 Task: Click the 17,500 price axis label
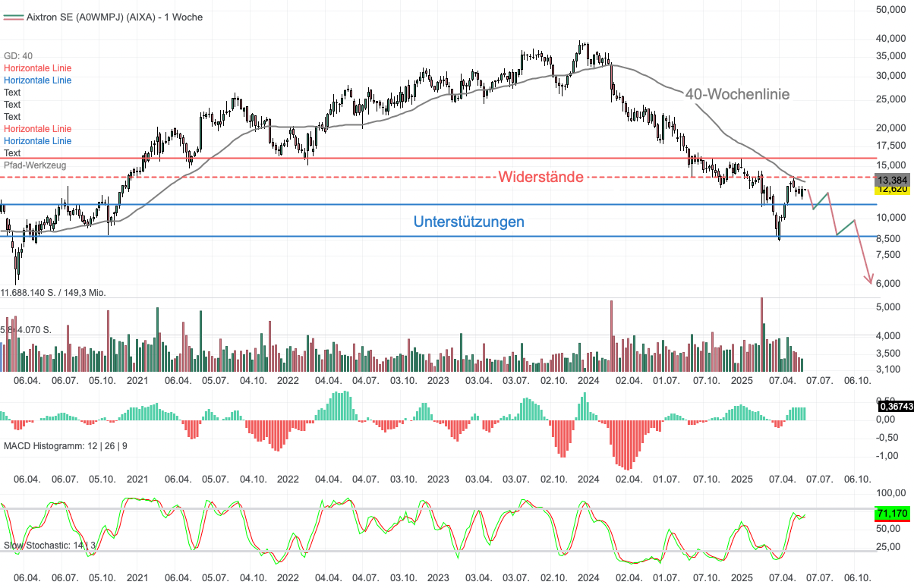coord(893,146)
